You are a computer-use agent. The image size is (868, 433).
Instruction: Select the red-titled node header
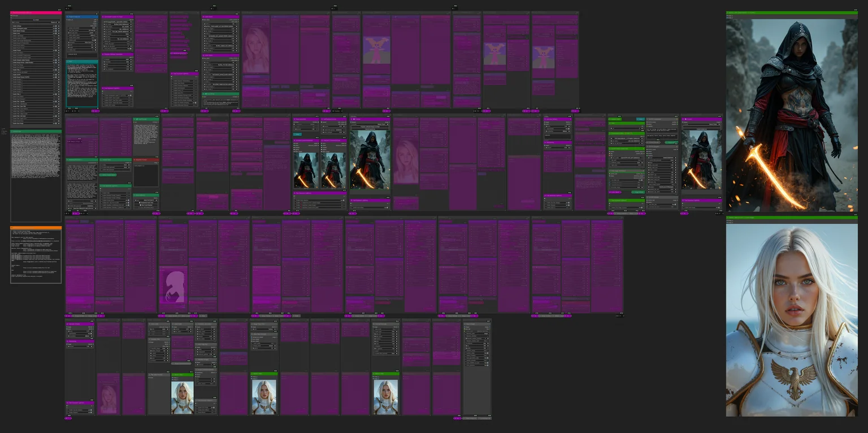(146, 161)
